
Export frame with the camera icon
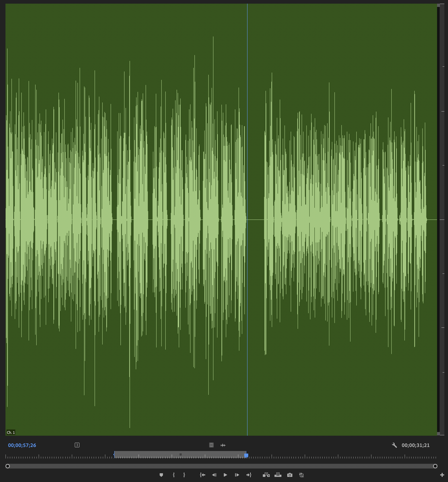pos(290,475)
